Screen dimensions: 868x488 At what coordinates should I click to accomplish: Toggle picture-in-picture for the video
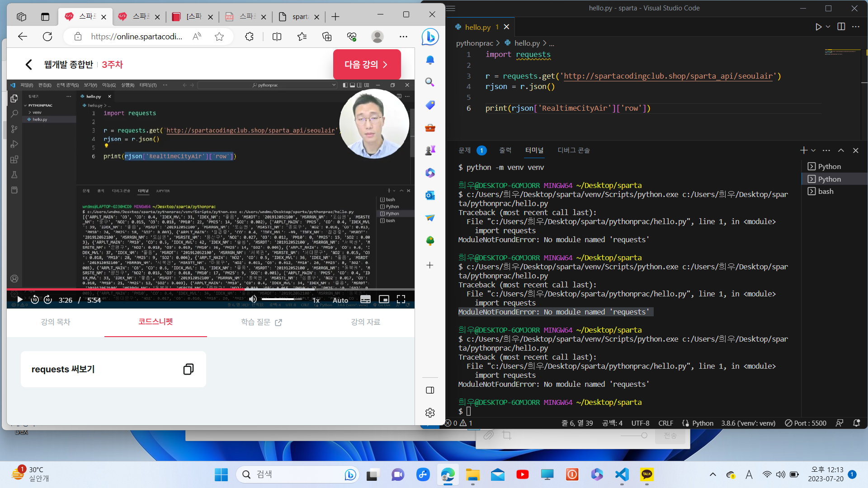click(x=384, y=300)
